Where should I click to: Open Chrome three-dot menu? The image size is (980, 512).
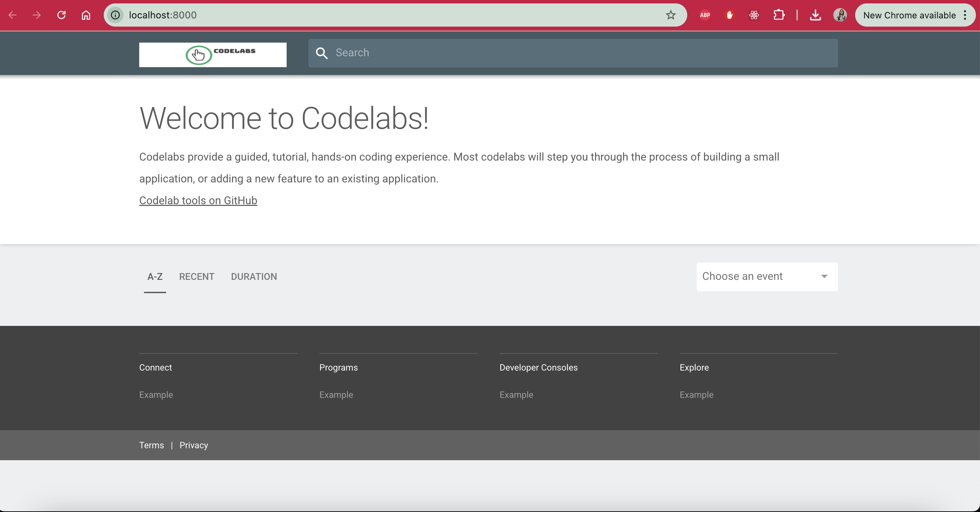[x=965, y=15]
